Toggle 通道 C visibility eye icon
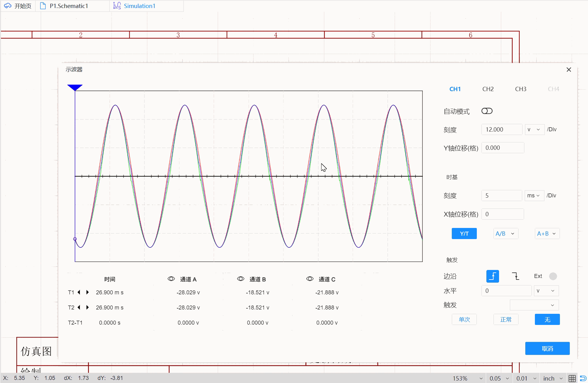 tap(310, 279)
